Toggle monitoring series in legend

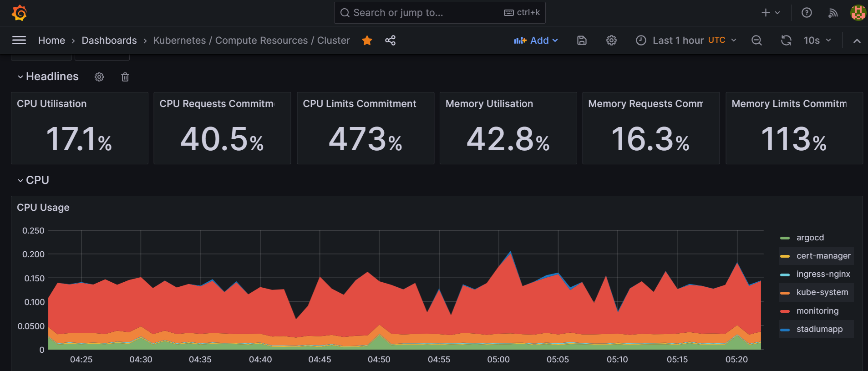pyautogui.click(x=817, y=311)
